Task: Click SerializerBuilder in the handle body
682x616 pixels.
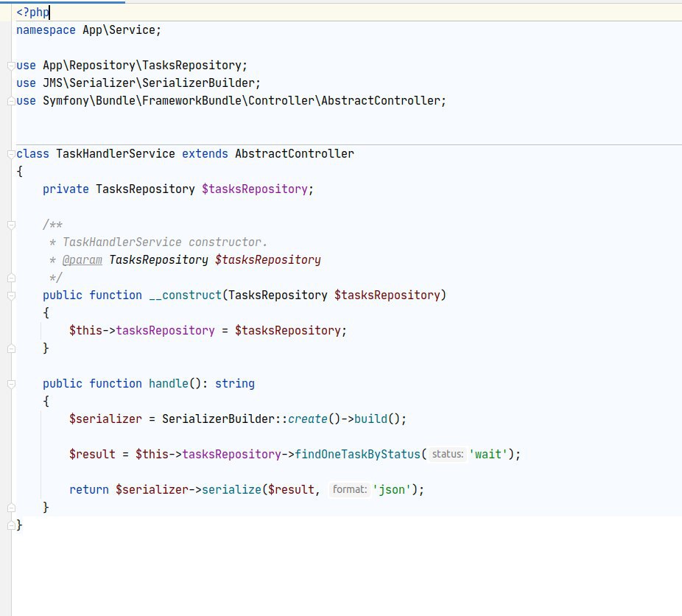Action: tap(218, 419)
